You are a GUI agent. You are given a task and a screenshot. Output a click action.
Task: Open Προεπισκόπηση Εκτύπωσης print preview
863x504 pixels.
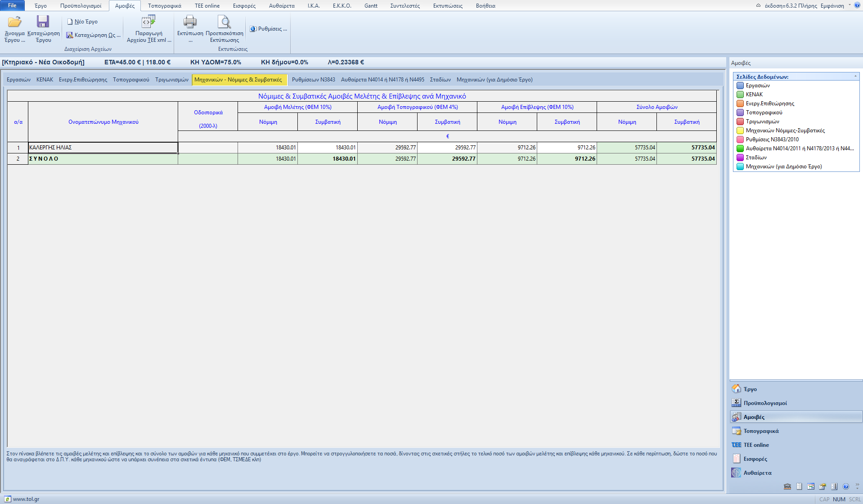224,22
